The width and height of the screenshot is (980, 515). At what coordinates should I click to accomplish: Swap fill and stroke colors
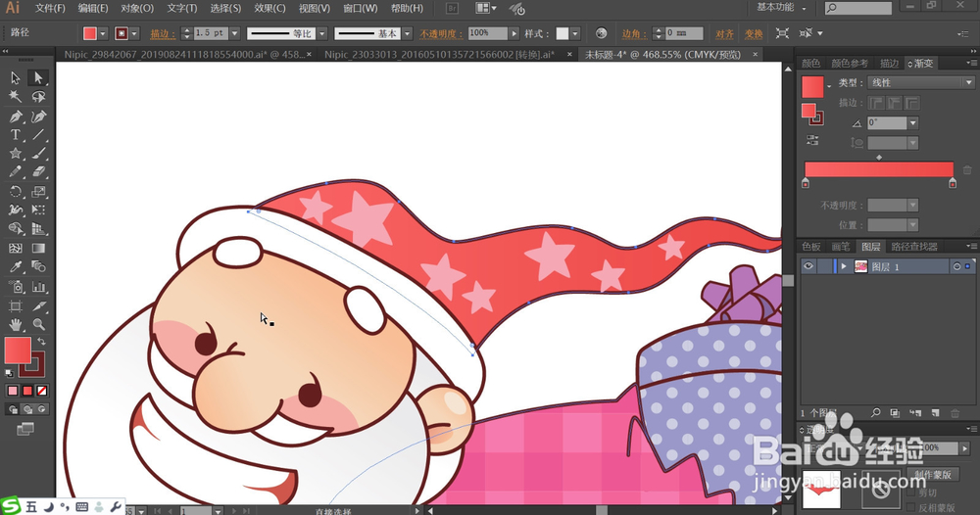point(41,342)
